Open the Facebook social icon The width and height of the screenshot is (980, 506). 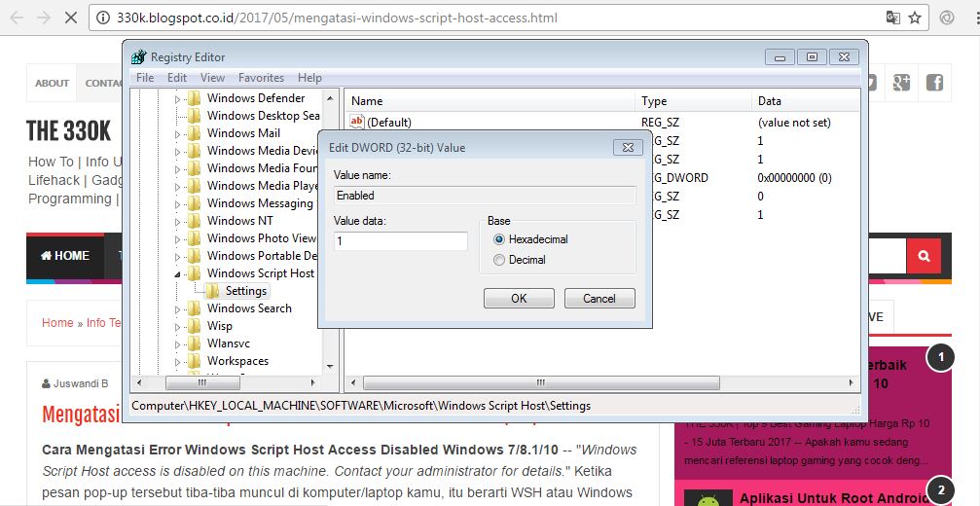point(934,82)
